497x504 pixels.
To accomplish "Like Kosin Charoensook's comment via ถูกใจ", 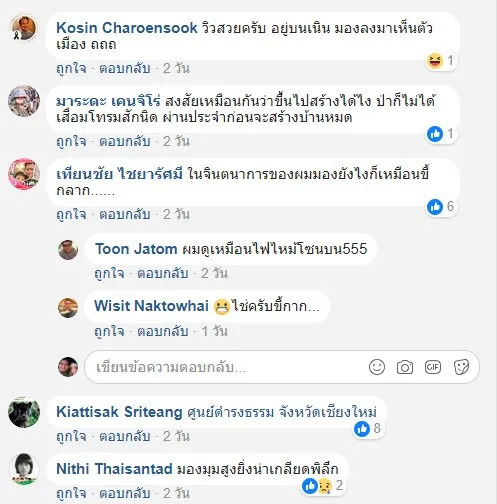I will click(x=71, y=68).
